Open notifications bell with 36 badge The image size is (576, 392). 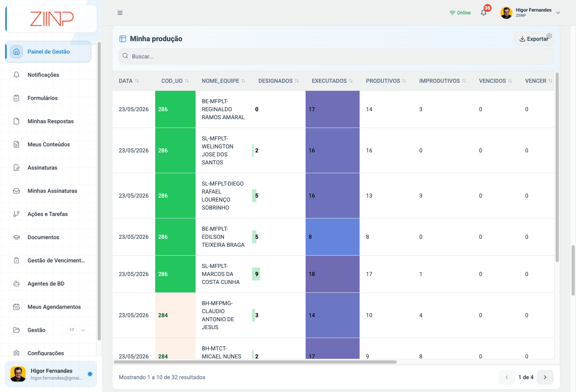[x=484, y=12]
